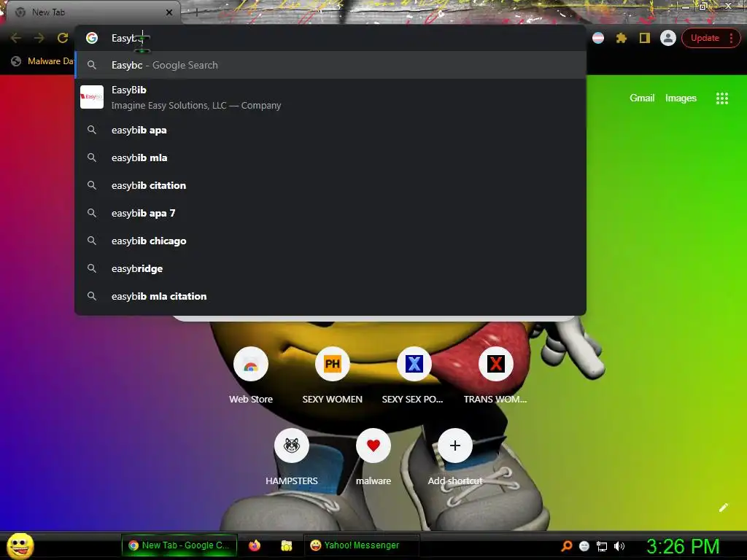Viewport: 747px width, 560px height.
Task: Go forward using the forward arrow
Action: tap(39, 38)
